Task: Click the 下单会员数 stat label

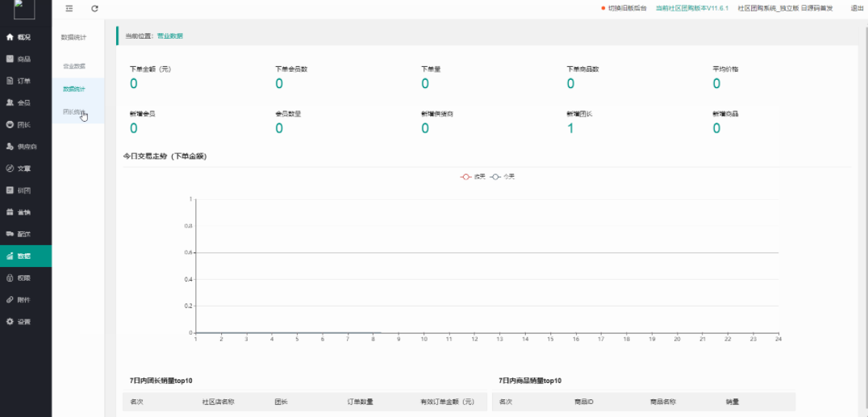Action: (x=291, y=69)
